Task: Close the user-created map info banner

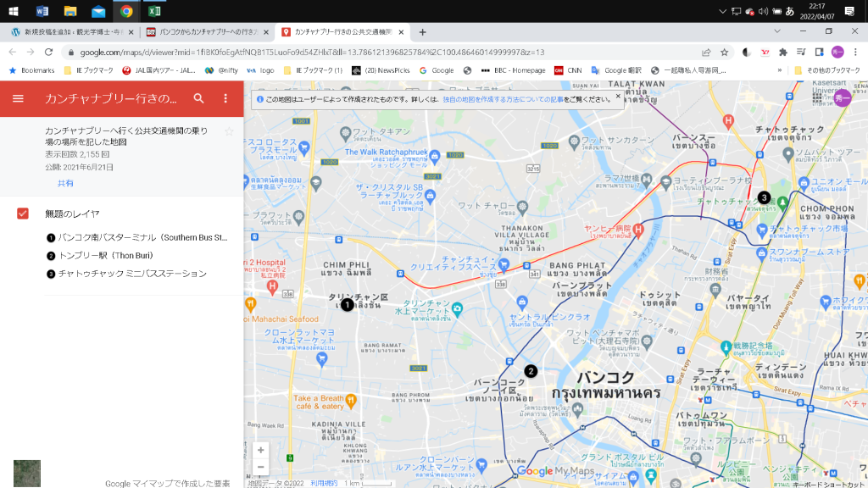Action: click(x=618, y=97)
